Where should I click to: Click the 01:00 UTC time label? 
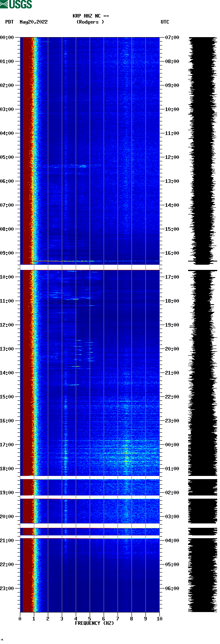click(172, 469)
